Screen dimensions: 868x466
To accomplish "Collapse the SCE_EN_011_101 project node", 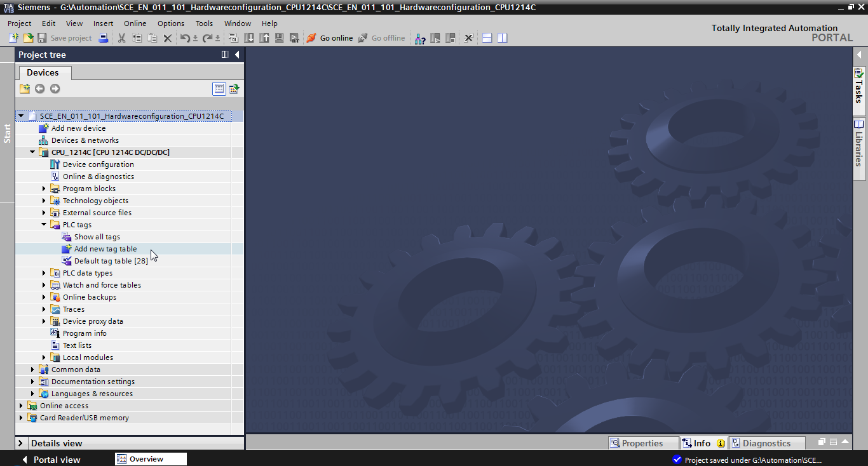I will [21, 116].
